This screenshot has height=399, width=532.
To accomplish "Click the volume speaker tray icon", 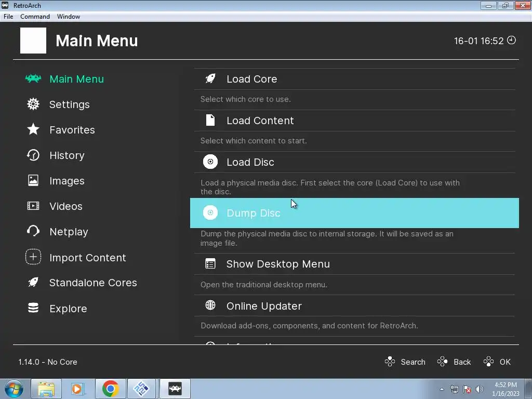I will [x=480, y=389].
